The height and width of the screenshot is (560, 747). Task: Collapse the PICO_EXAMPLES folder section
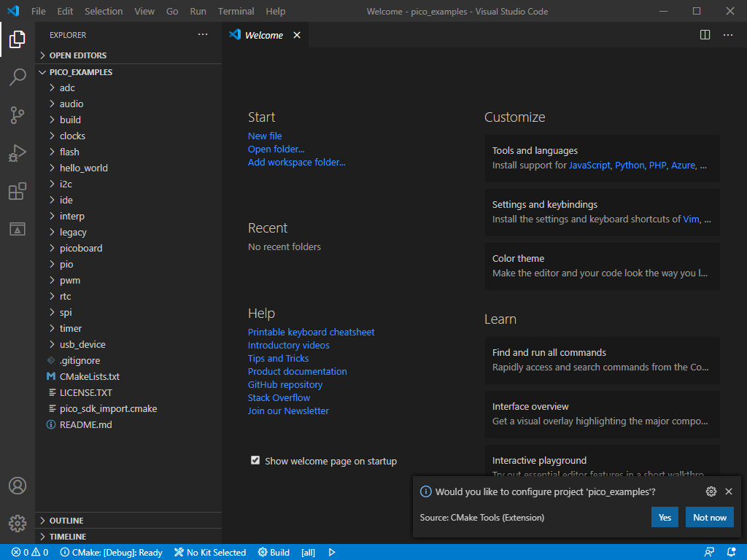coord(128,72)
